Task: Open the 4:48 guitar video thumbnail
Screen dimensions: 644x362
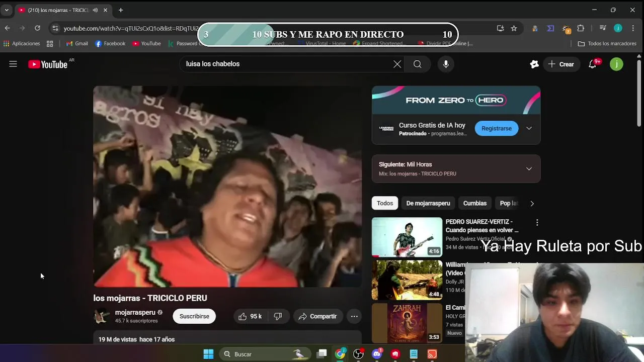Action: coord(407,280)
